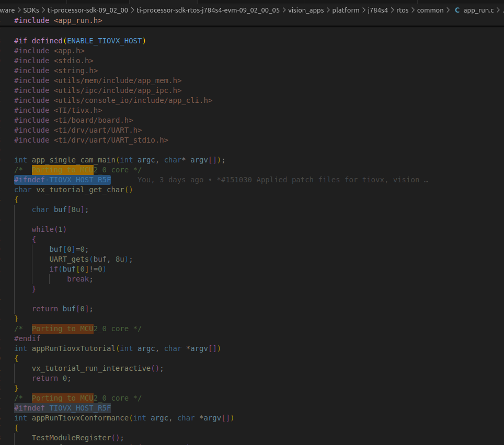
Task: Click the "#endif" directive
Action: [27, 339]
